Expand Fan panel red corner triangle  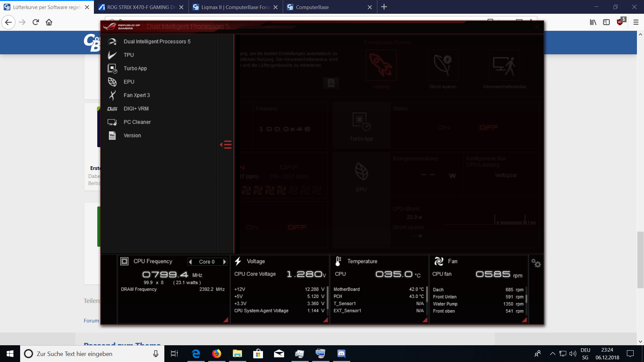tap(524, 320)
